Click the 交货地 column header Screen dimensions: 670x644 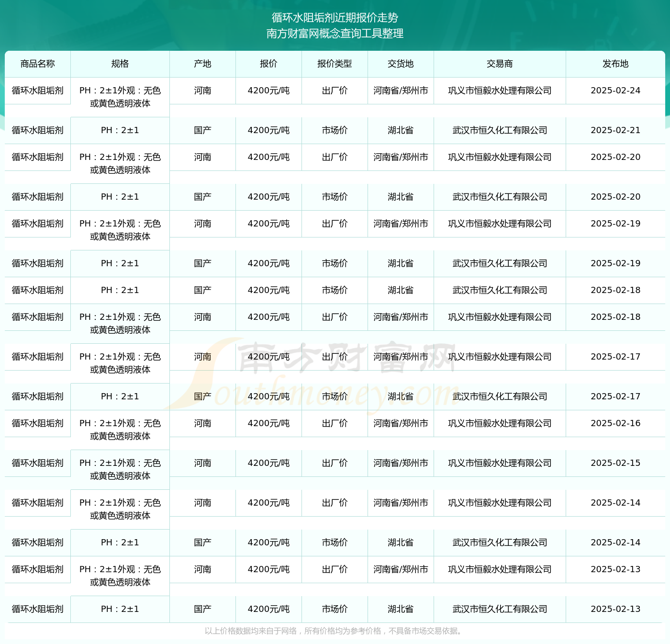coord(401,64)
